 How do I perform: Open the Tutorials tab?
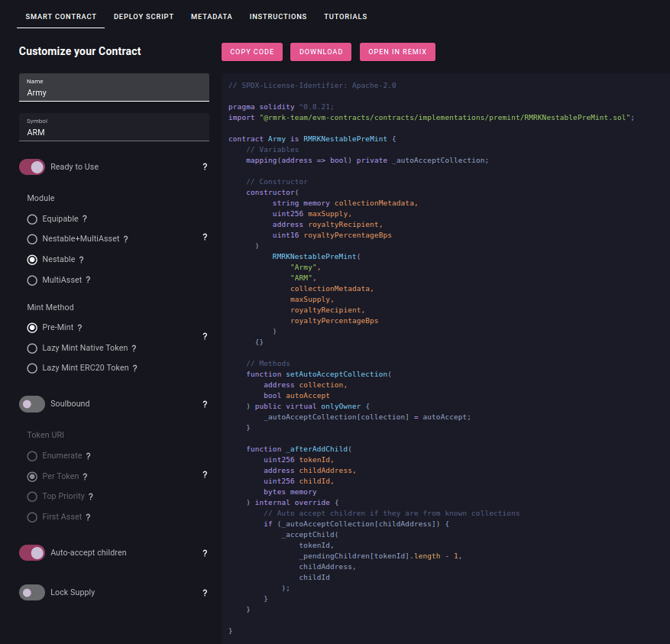(345, 16)
